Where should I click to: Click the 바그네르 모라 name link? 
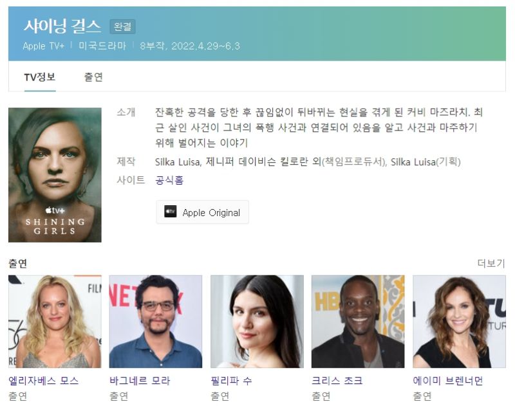(140, 381)
